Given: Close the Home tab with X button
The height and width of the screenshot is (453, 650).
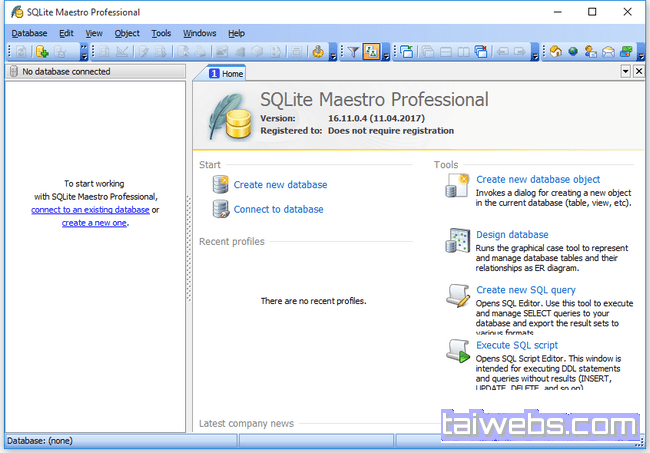Looking at the screenshot, I should [x=639, y=72].
